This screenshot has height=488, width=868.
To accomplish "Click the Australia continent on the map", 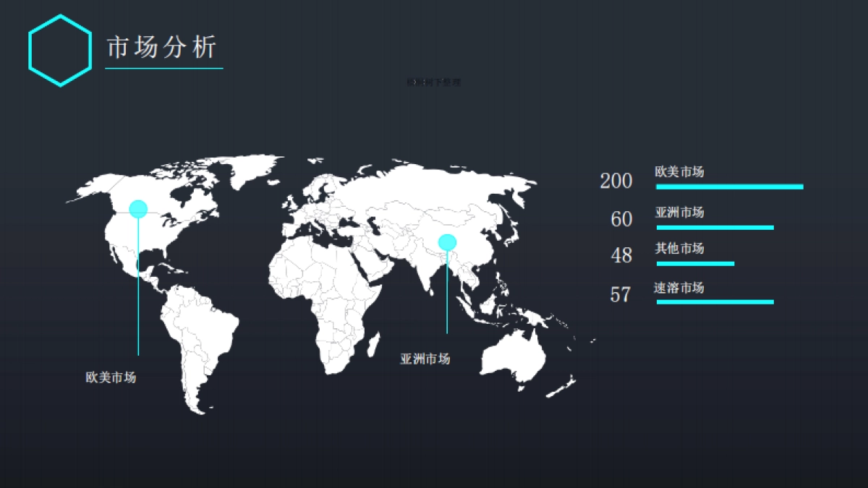I will pyautogui.click(x=514, y=358).
